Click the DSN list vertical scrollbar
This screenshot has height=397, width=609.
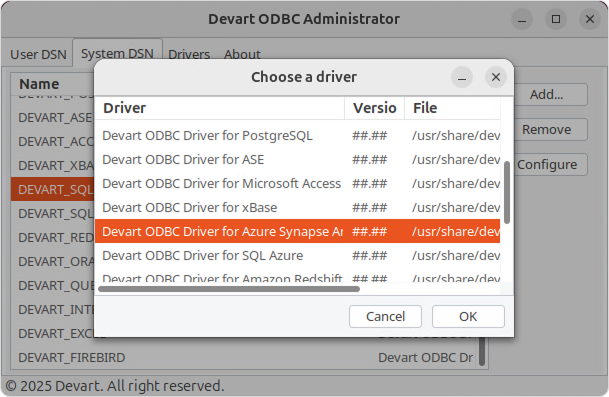coord(482,352)
